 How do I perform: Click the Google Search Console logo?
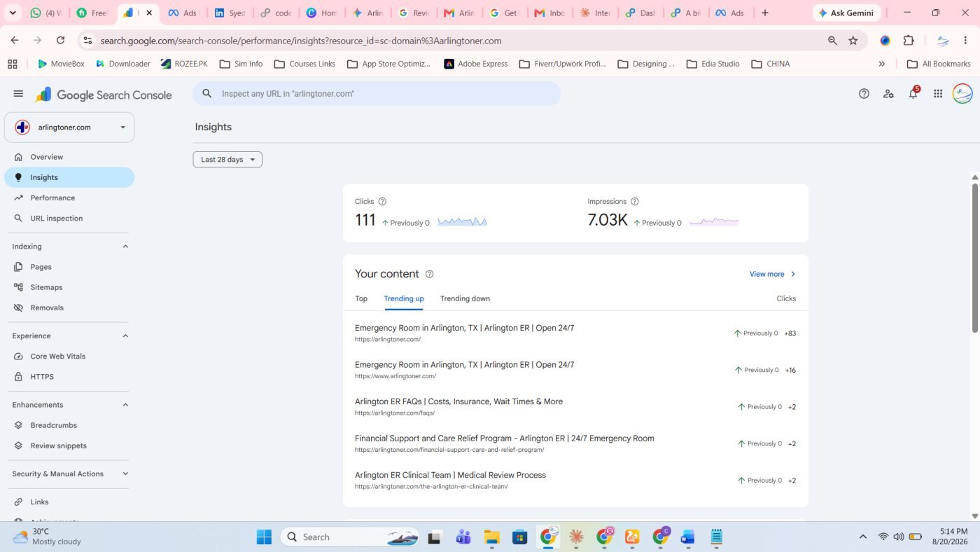(x=104, y=95)
